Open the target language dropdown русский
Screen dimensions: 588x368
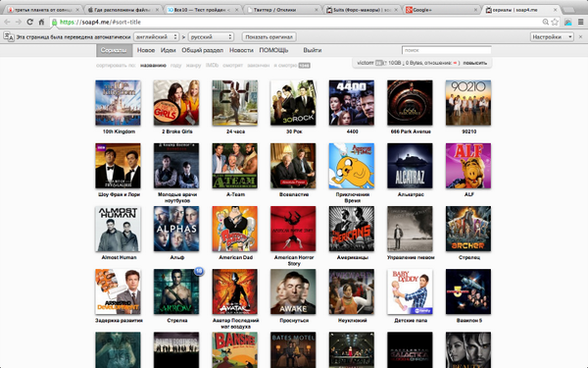(x=211, y=37)
